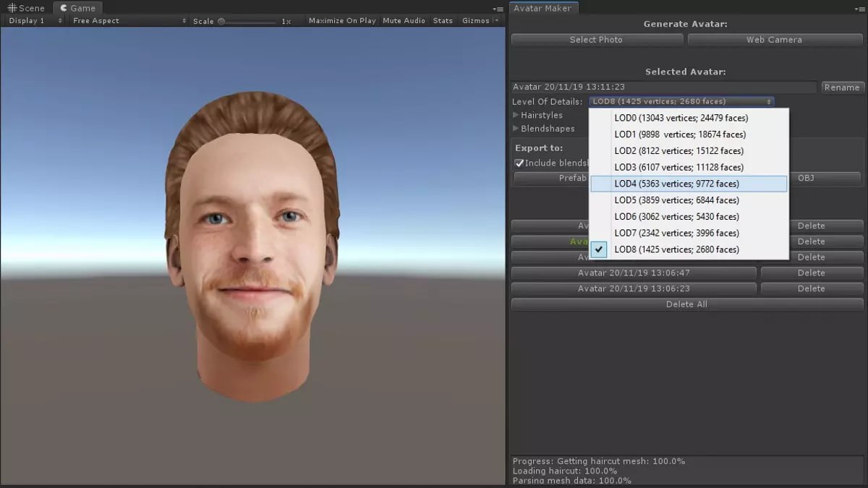Enable the Include blendshapes checkbox

(519, 163)
